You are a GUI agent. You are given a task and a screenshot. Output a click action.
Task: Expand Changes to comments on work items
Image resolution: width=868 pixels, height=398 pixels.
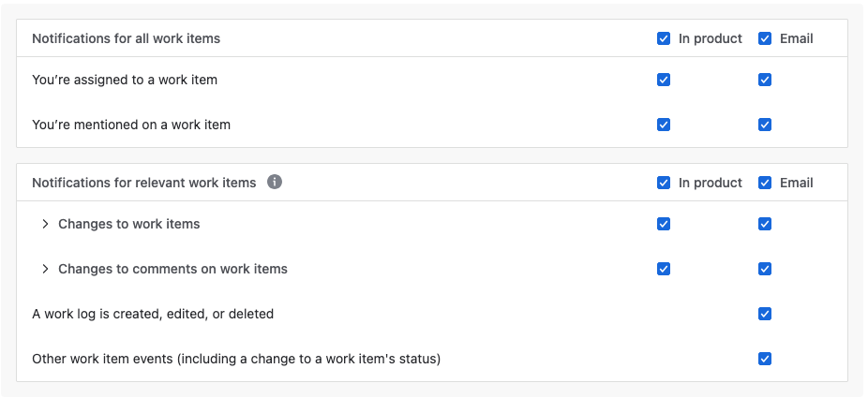[45, 269]
